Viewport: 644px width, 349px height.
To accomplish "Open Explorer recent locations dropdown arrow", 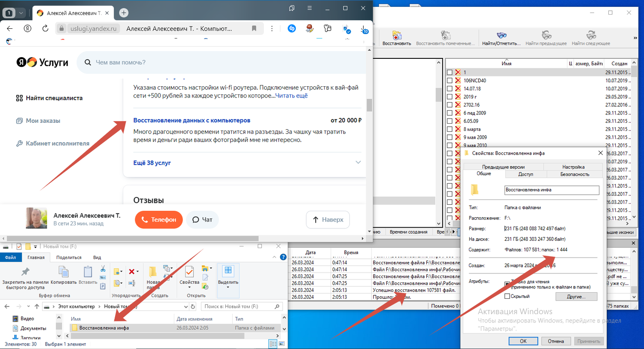I will [29, 307].
